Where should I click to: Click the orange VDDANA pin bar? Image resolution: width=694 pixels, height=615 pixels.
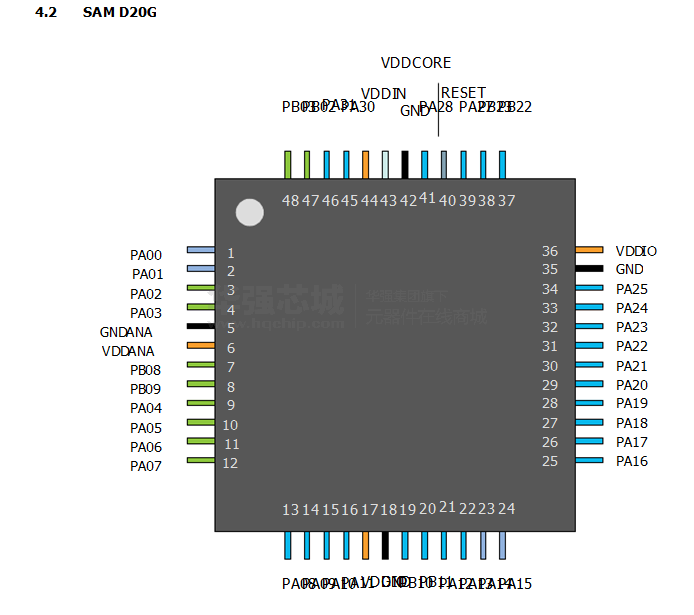201,345
